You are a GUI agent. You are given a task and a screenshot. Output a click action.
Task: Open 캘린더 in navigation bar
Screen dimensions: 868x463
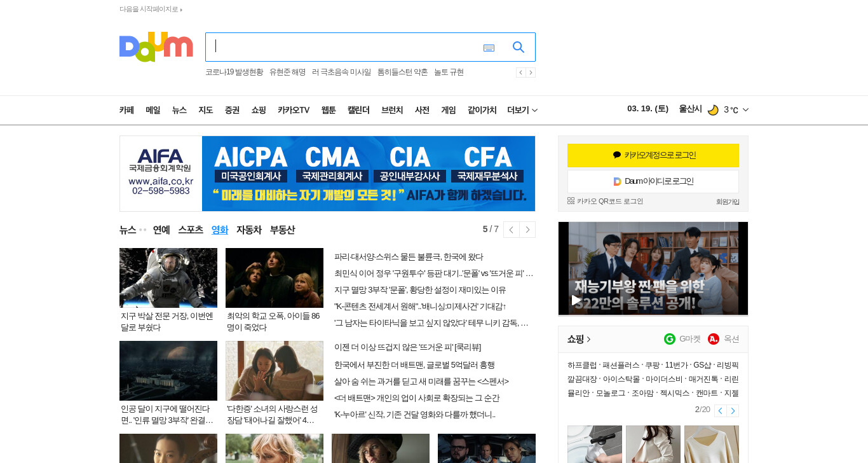click(358, 110)
